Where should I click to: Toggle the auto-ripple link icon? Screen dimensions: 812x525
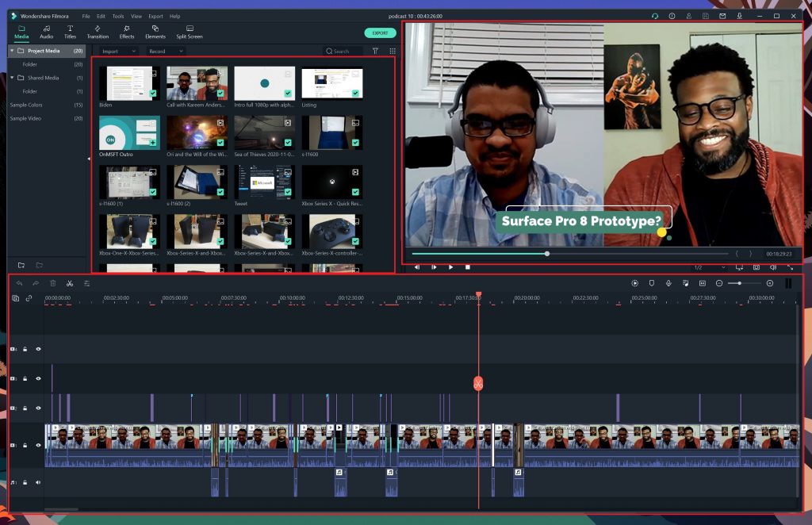click(29, 298)
